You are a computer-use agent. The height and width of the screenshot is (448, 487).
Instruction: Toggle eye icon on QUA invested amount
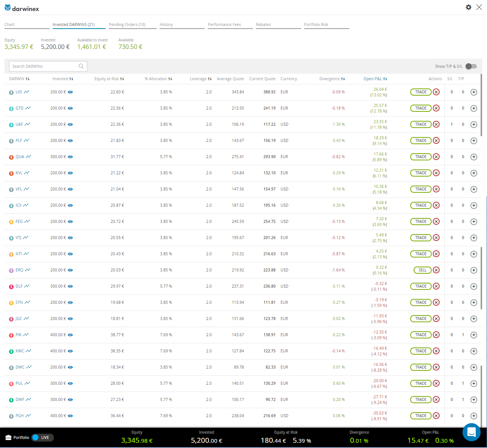70,157
